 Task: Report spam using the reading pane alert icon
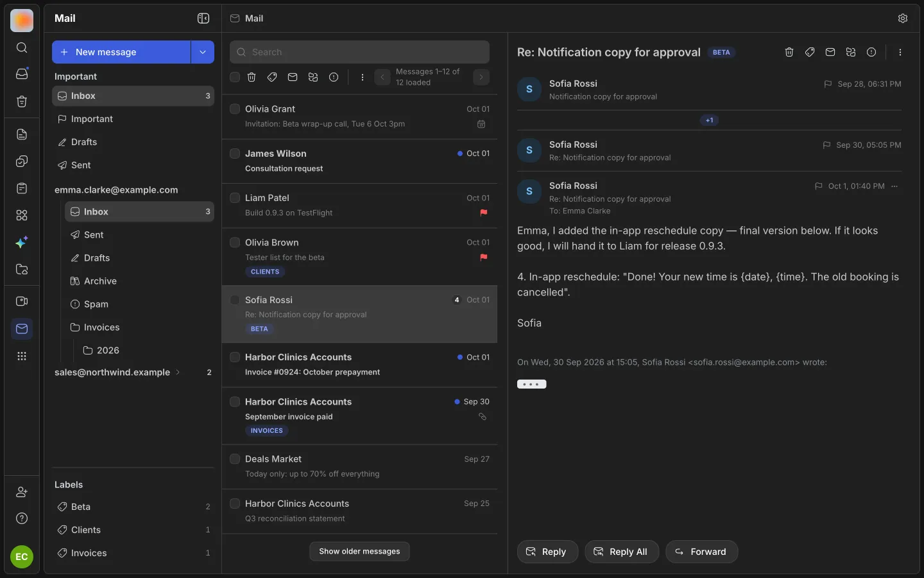point(871,53)
